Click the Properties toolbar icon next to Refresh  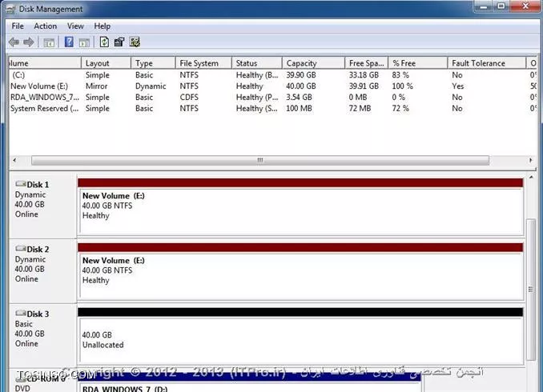tap(119, 42)
